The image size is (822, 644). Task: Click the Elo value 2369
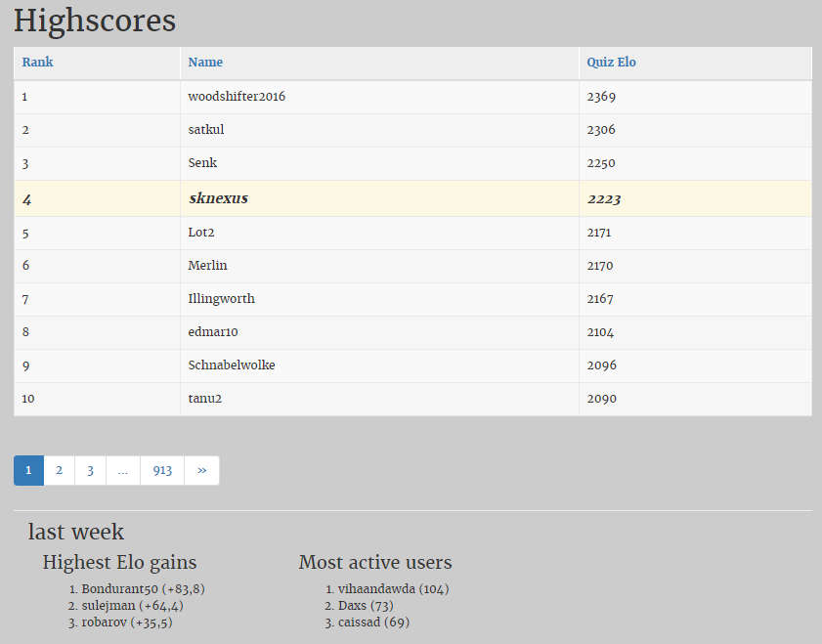pos(601,97)
